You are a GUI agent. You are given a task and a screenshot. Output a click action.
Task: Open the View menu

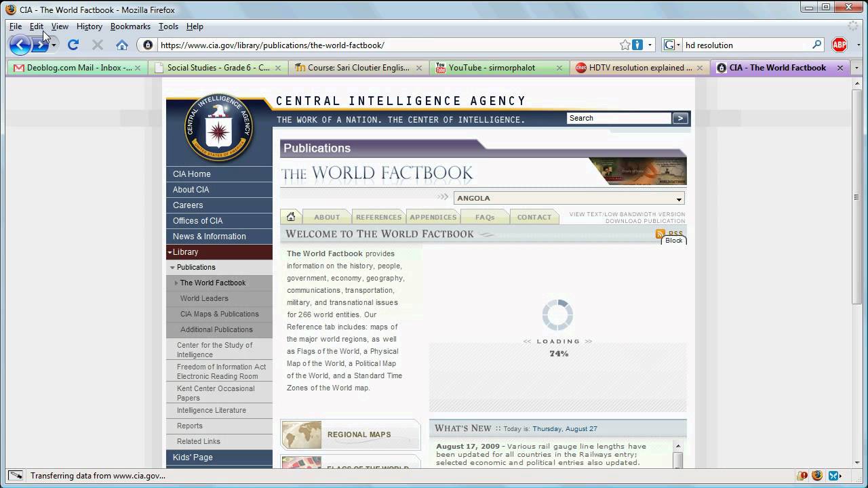click(x=60, y=26)
